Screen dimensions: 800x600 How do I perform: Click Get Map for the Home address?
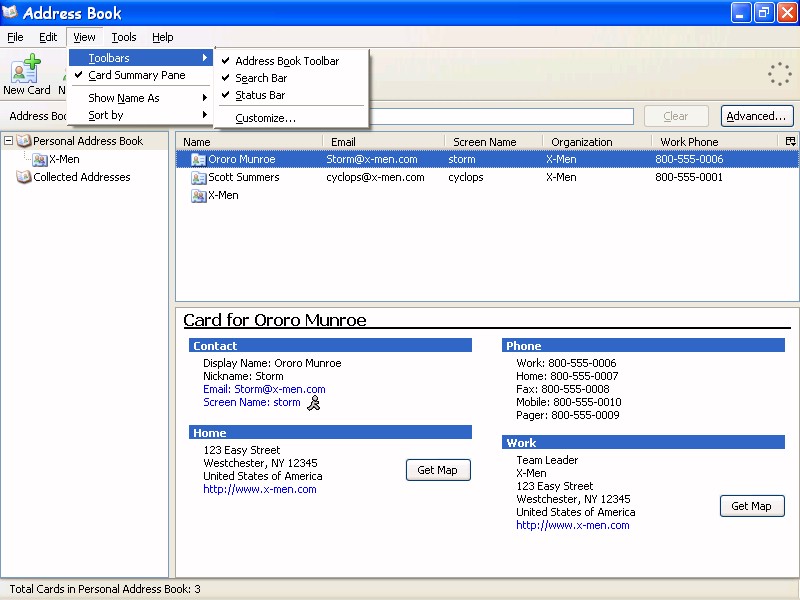pyautogui.click(x=438, y=470)
